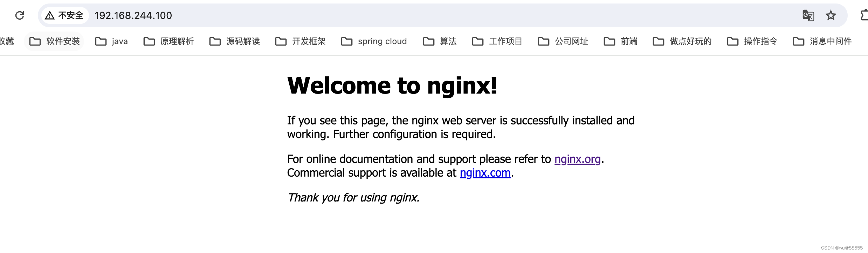Screen dimensions: 868x253
Task: Open the 原理解析 bookmarks folder
Action: tap(169, 41)
